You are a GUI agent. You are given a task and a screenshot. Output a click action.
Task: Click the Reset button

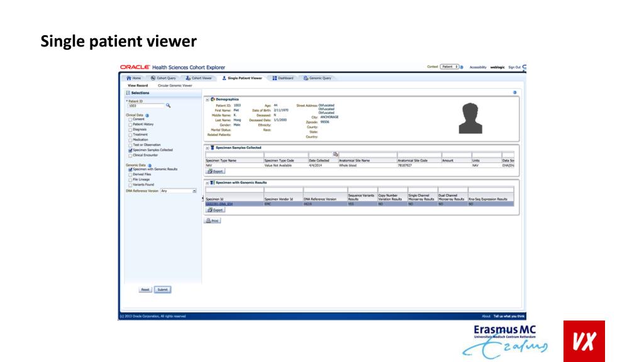pos(145,290)
